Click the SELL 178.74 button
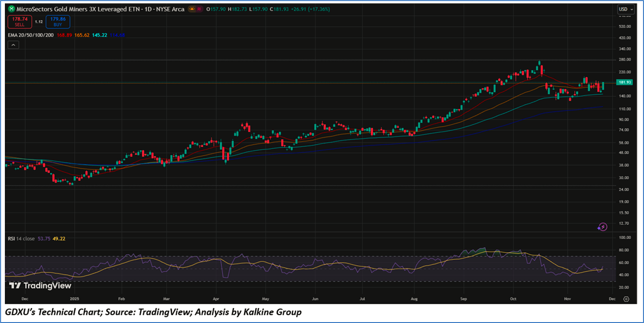The height and width of the screenshot is (323, 644). [19, 22]
